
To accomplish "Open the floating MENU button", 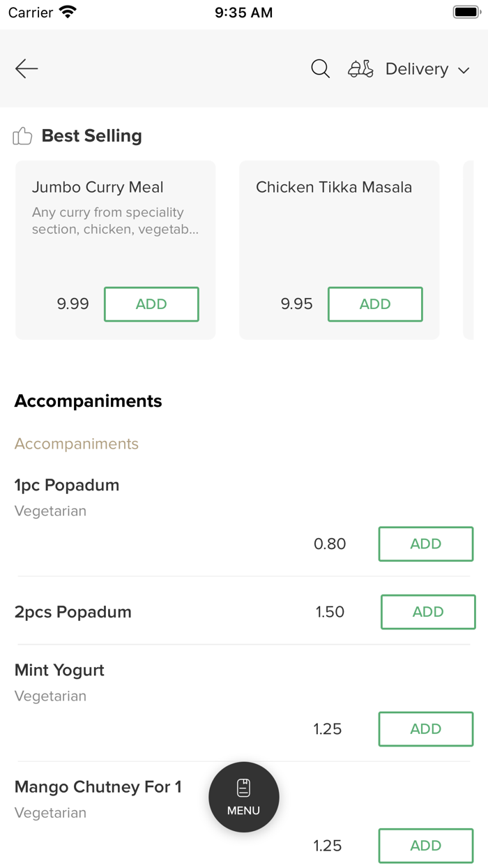I will 244,797.
